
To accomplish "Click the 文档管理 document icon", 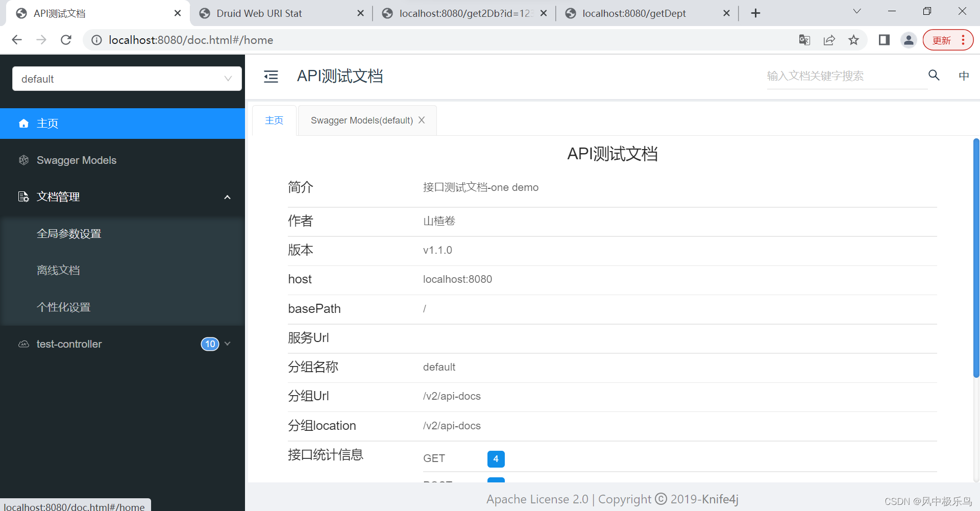I will [23, 197].
